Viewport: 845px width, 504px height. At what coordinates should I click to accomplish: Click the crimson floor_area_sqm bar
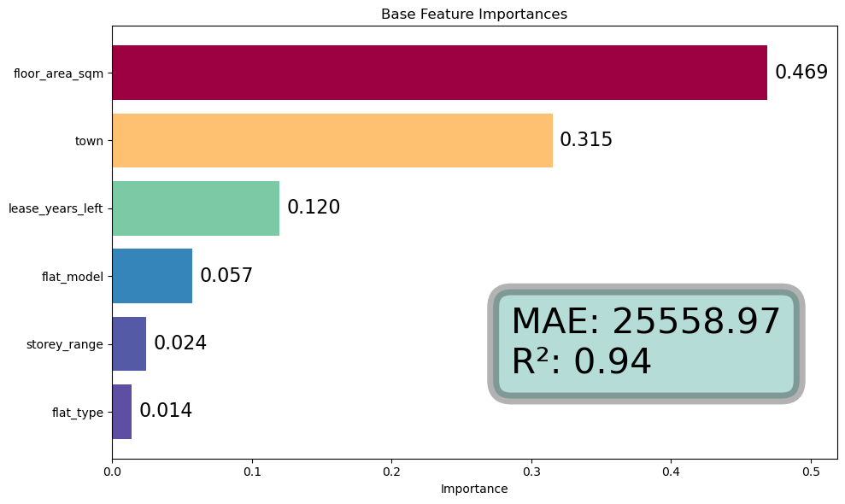(x=439, y=73)
